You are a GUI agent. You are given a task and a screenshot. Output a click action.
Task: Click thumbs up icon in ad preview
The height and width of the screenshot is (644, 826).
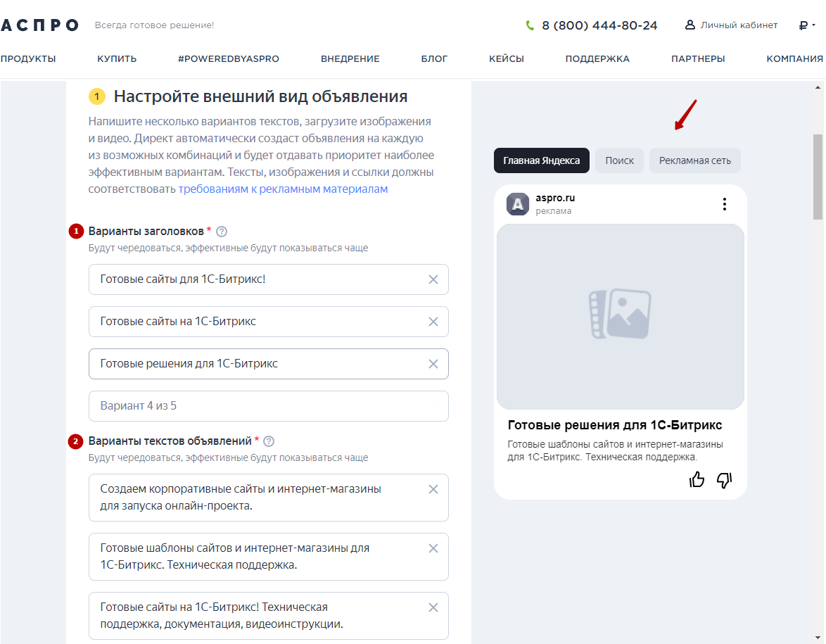pyautogui.click(x=697, y=480)
